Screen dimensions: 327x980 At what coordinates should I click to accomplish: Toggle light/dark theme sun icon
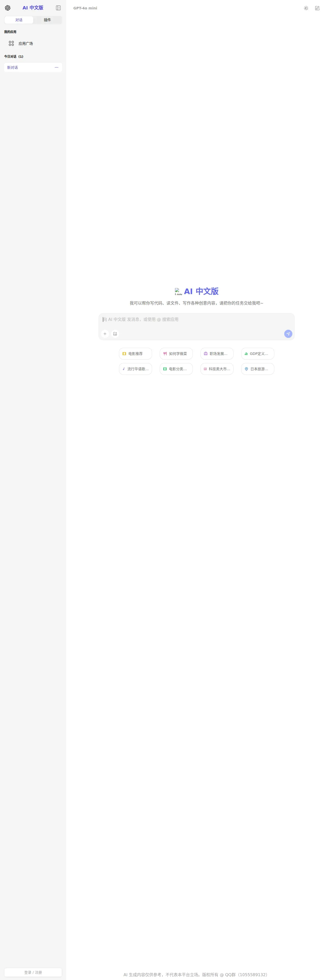(306, 8)
